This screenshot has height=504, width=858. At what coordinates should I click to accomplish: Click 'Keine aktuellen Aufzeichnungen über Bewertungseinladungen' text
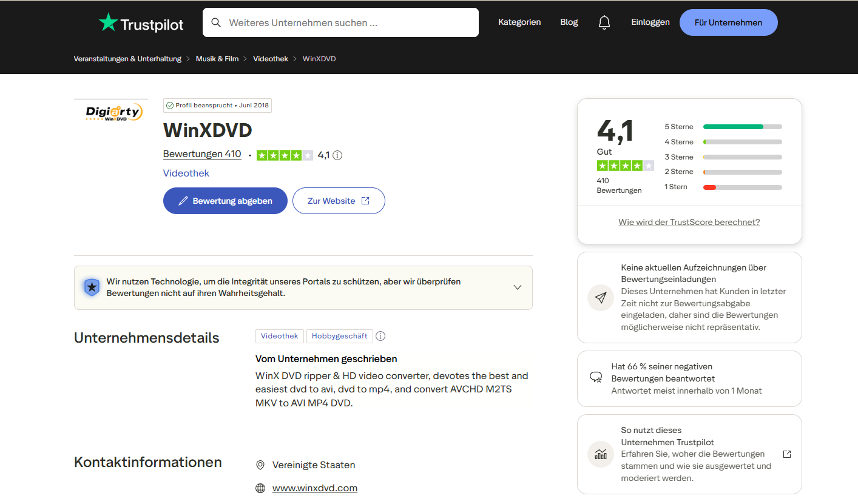pos(694,274)
